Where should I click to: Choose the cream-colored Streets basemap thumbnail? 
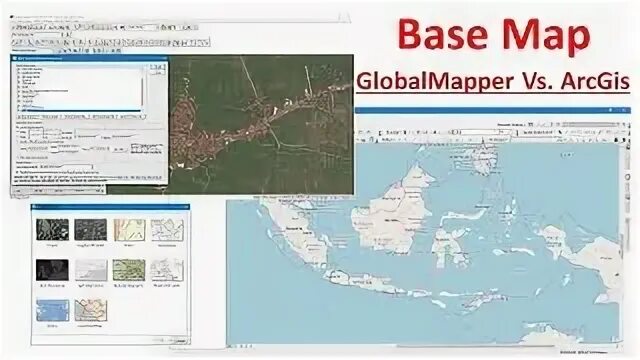(x=129, y=229)
